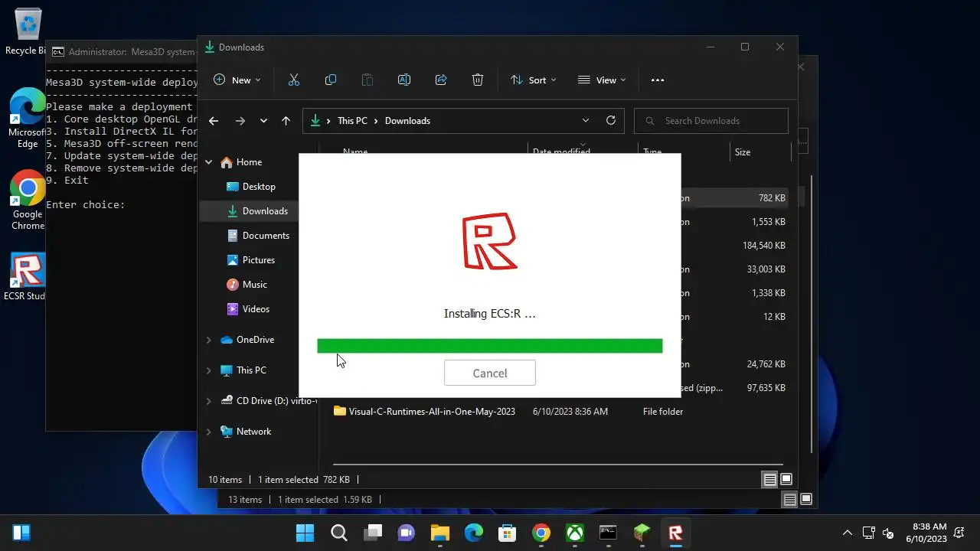
Task: Open Microsoft Edge from the taskbar
Action: pyautogui.click(x=473, y=533)
